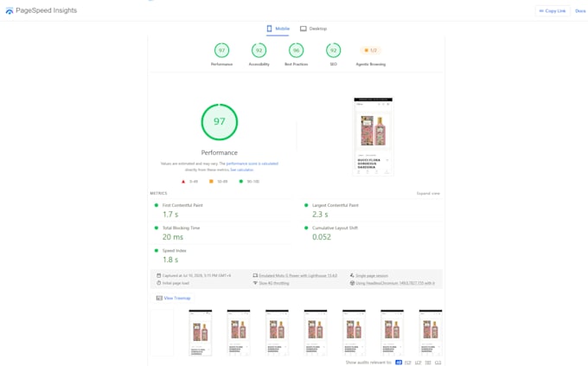Click the green dot beside First Contentful Paint
This screenshot has height=366, width=588.
tap(157, 205)
